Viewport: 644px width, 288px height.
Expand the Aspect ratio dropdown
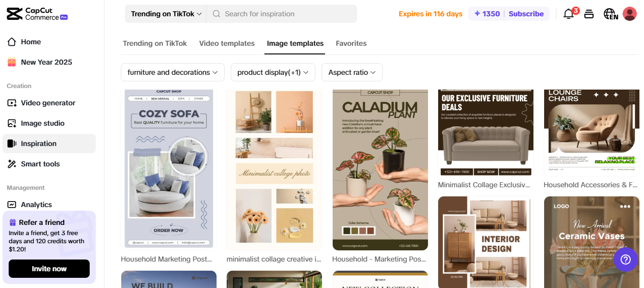click(352, 72)
